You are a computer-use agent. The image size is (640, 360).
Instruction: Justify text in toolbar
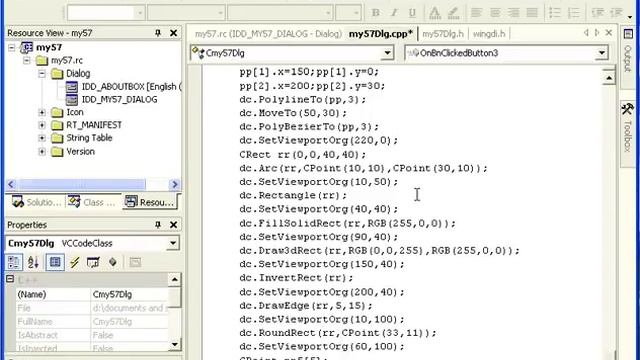tap(532, 13)
